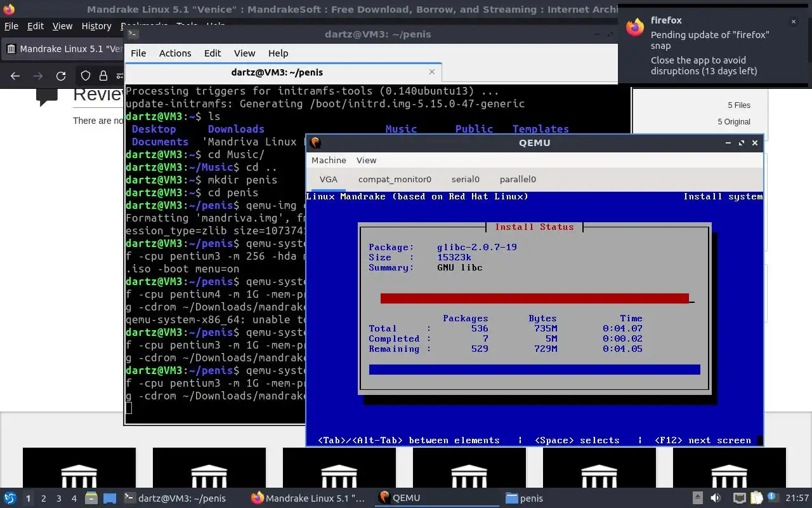Screen dimensions: 812x508
Task: Click the first Internet Archive thumbnail
Action: pos(79,469)
